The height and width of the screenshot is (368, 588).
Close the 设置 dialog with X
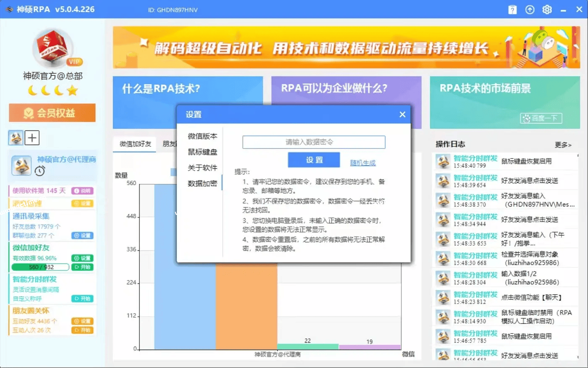click(402, 114)
